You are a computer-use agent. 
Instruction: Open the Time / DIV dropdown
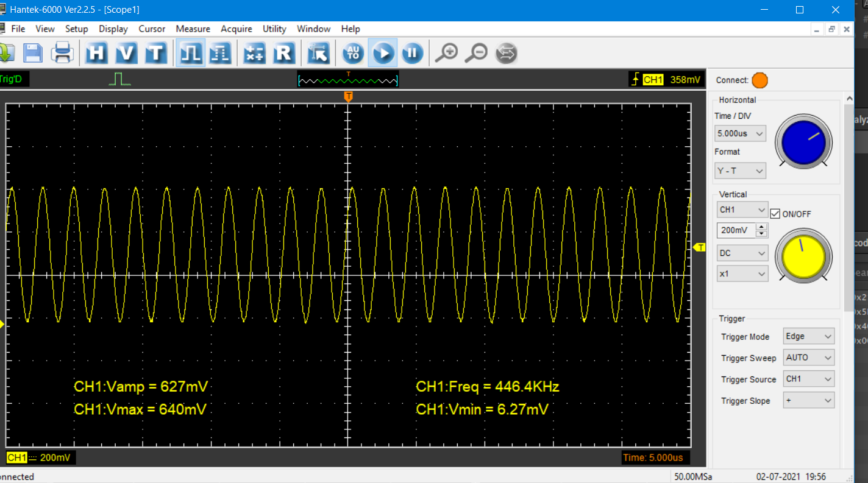click(740, 133)
